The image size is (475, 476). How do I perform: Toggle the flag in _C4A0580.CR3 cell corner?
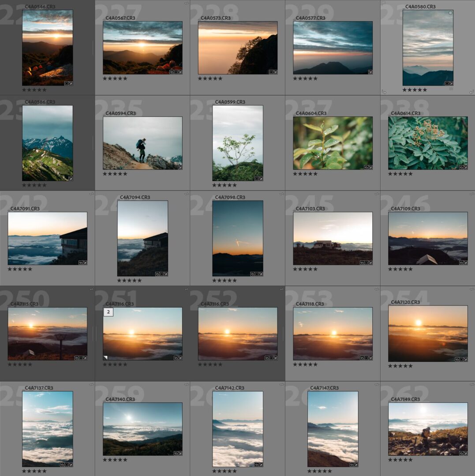pos(383,3)
